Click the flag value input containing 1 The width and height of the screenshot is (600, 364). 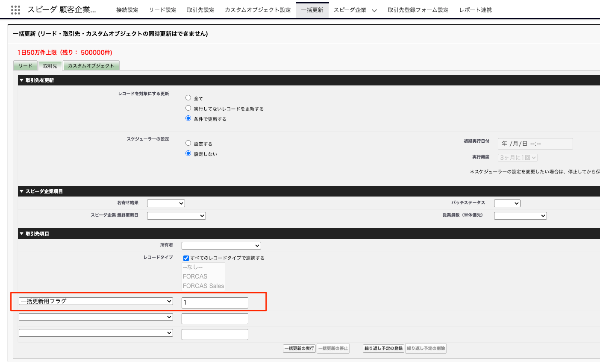click(x=215, y=302)
